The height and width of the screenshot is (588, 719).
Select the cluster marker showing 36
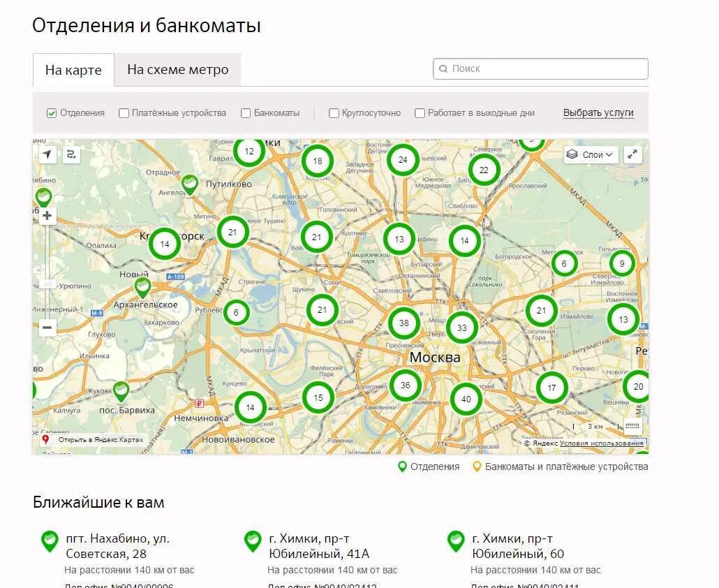tap(406, 385)
